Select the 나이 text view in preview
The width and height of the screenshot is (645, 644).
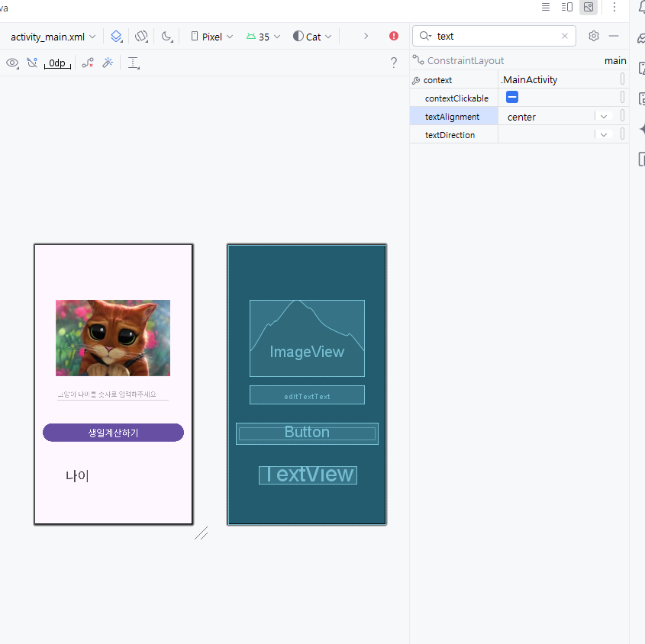click(77, 476)
